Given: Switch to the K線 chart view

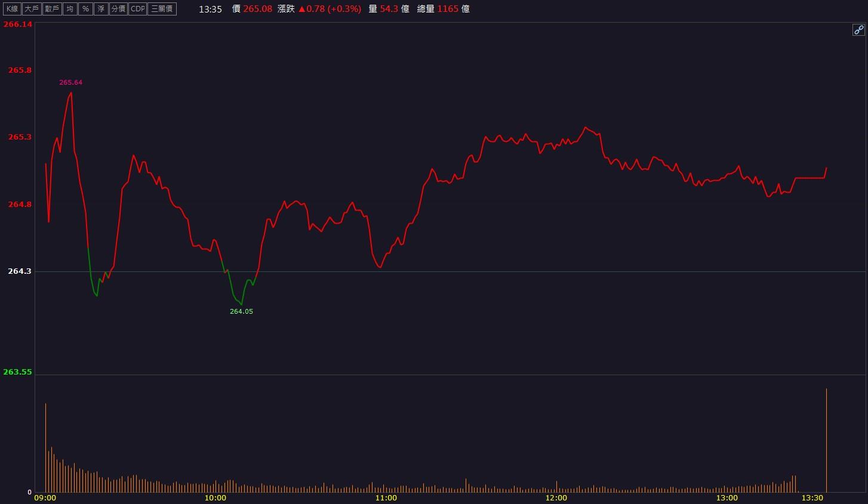Looking at the screenshot, I should 12,9.
